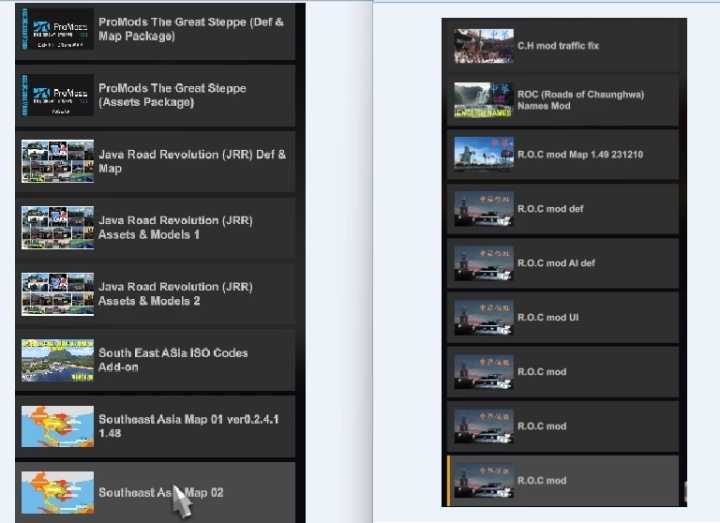Click the C.H mod traffic fix thumbnail

[484, 46]
